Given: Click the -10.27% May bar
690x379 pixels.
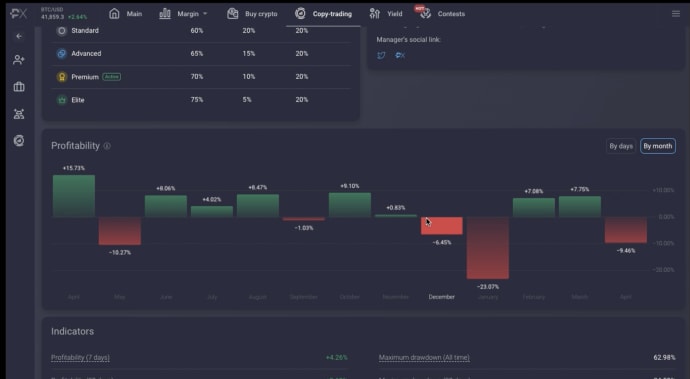Looking at the screenshot, I should (120, 231).
